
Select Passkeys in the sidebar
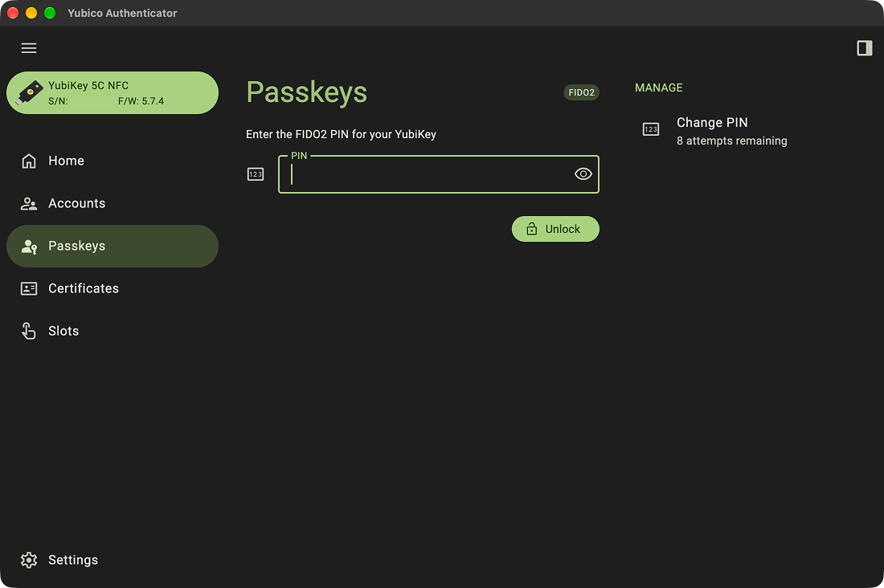pyautogui.click(x=113, y=247)
